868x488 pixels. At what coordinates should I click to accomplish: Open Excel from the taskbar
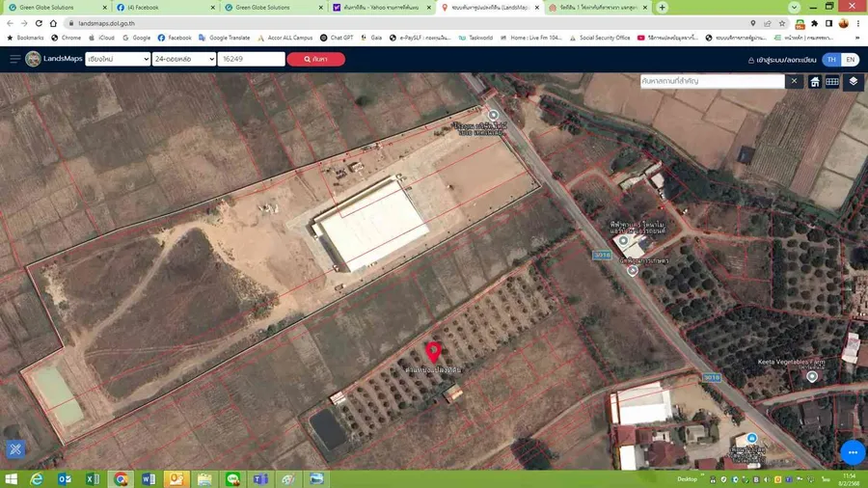(93, 479)
